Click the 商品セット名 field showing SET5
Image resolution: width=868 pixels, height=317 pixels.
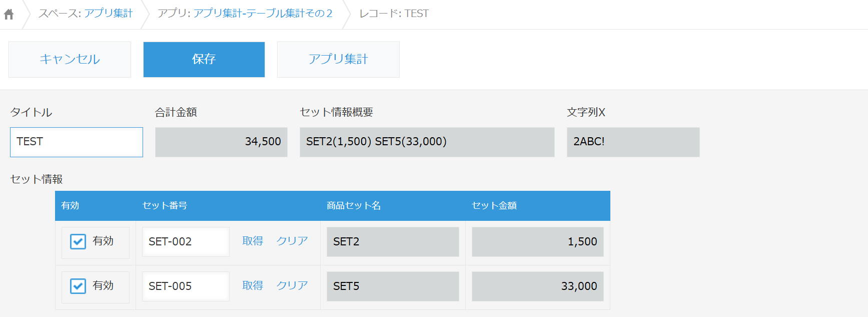pos(393,286)
